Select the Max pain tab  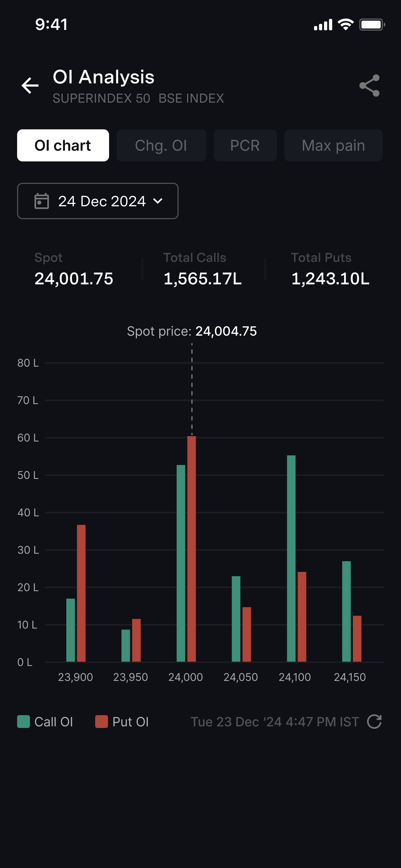(333, 146)
